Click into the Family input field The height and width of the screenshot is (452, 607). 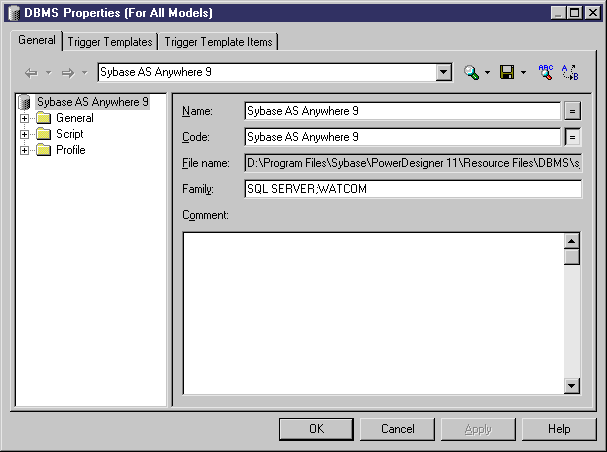(x=413, y=189)
